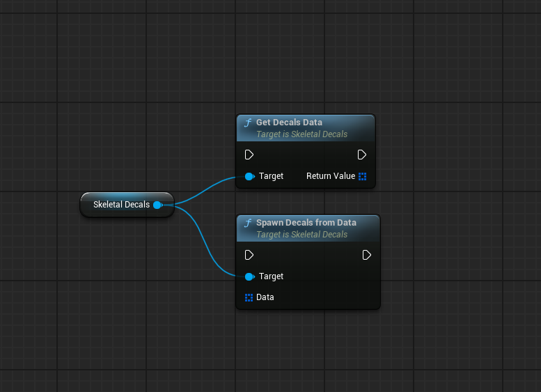Click input execution pin on Get Decals Data
The width and height of the screenshot is (541, 392).
point(249,155)
